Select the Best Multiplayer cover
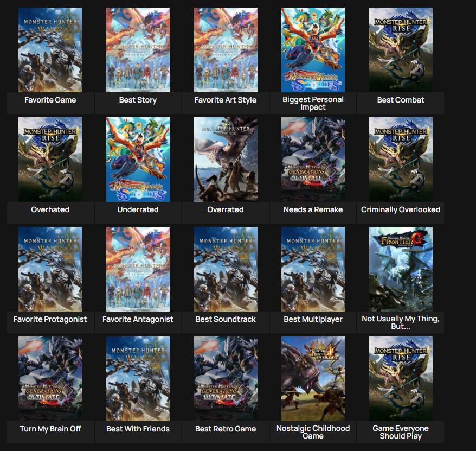476x451 pixels. tap(313, 269)
